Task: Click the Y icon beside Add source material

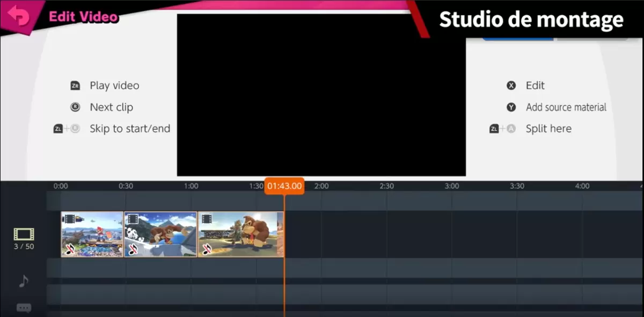Action: [x=511, y=107]
